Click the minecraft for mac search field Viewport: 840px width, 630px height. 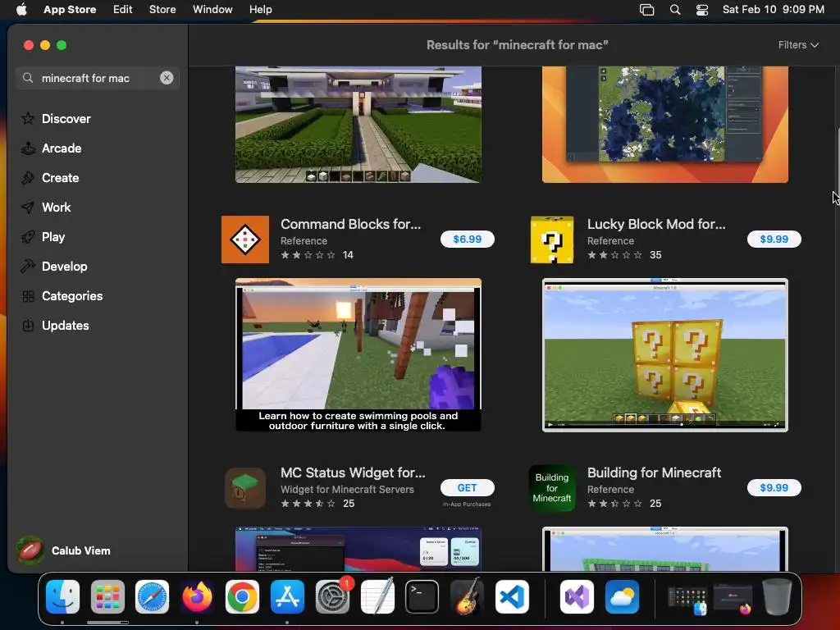[97, 78]
